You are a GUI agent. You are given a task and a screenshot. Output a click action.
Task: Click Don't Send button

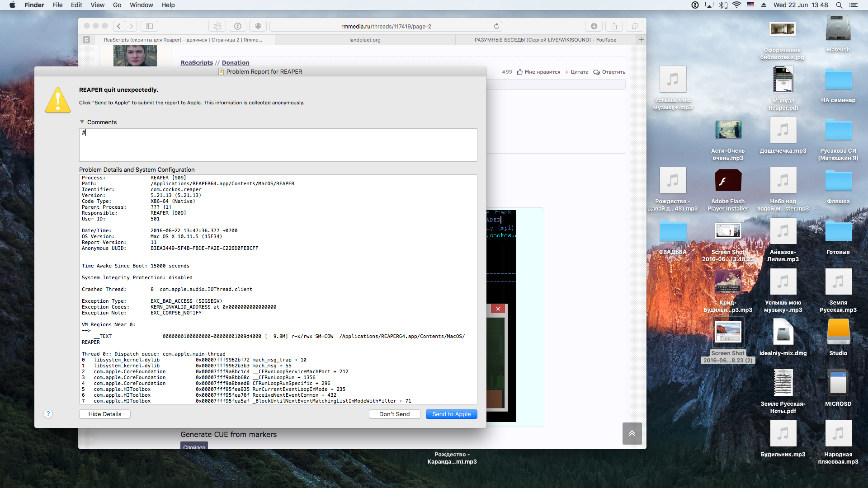coord(394,414)
